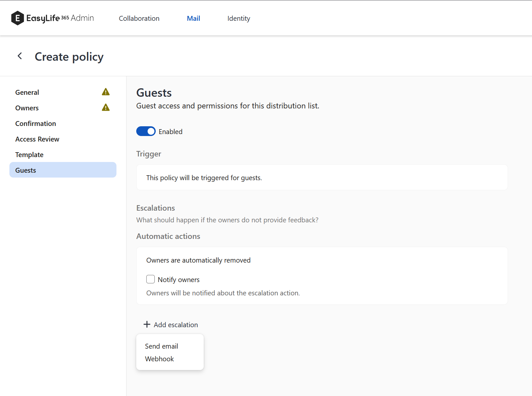Open the Confirmation settings page

35,123
